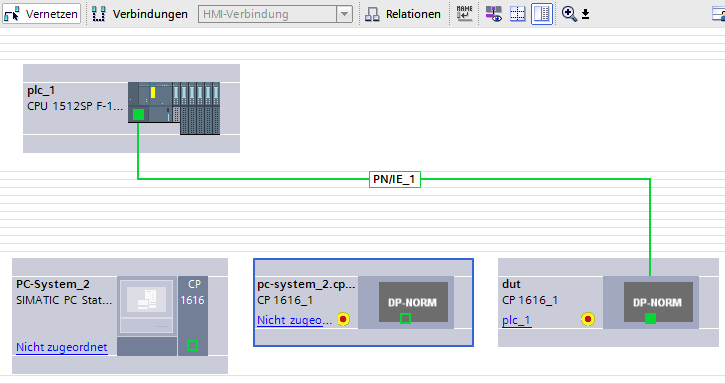Click the zoom magnifier icon

(x=569, y=14)
